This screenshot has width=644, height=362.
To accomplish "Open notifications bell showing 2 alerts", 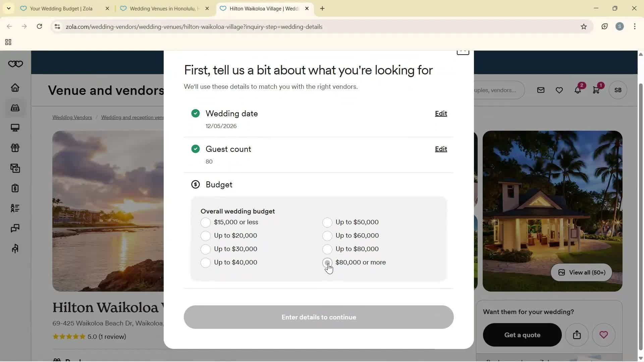I will [578, 90].
